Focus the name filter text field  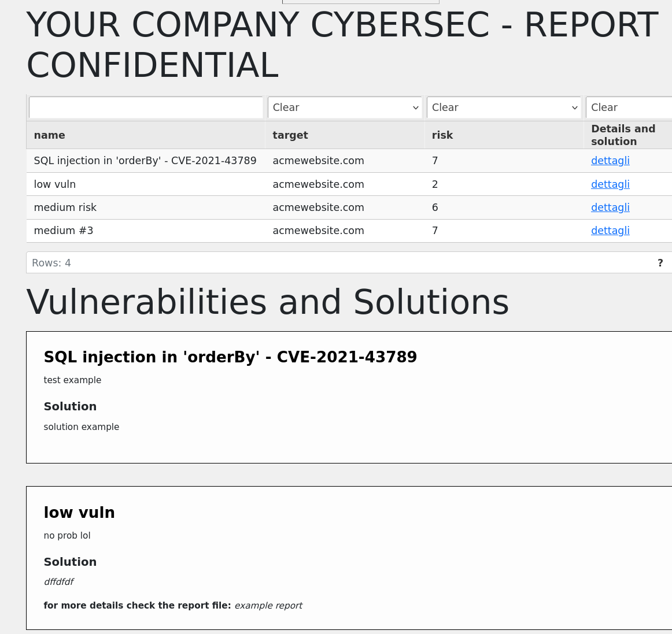[146, 107]
